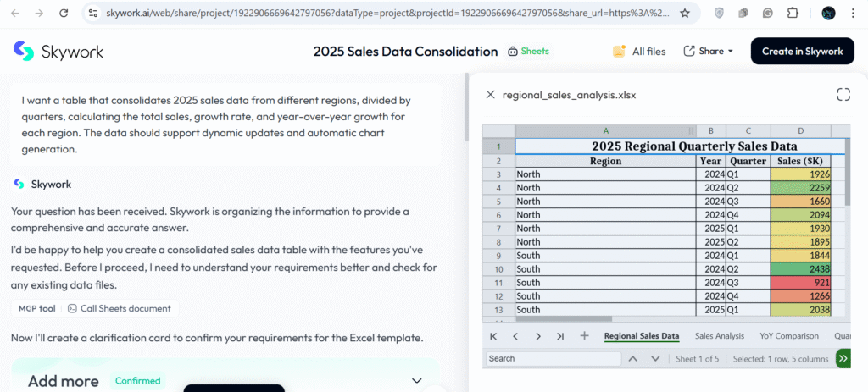Bookmark this page with the star icon

[x=685, y=14]
